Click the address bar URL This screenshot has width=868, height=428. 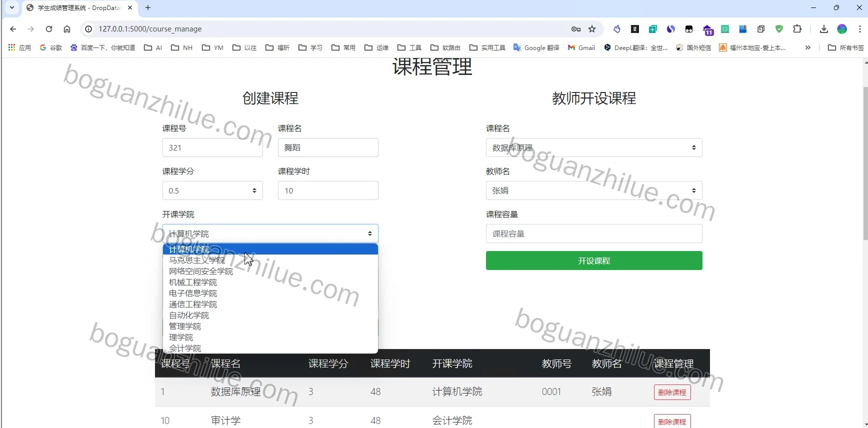(x=150, y=29)
